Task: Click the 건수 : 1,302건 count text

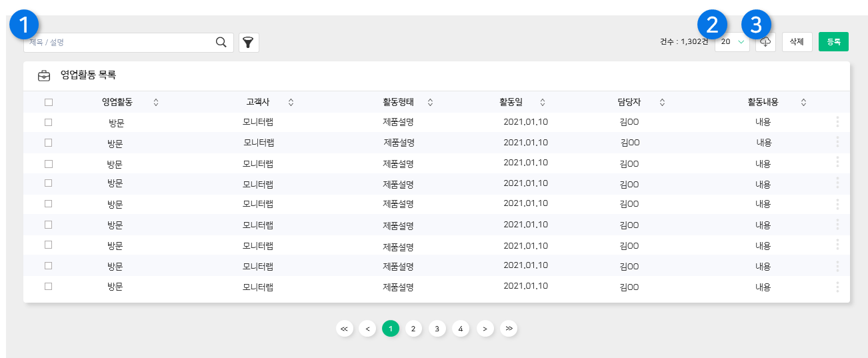Action: tap(684, 42)
